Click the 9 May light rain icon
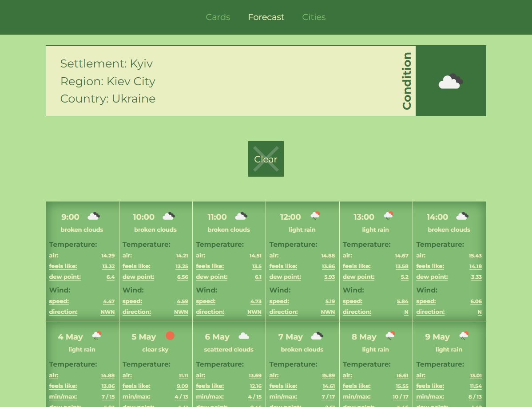The width and height of the screenshot is (532, 407). click(x=464, y=336)
